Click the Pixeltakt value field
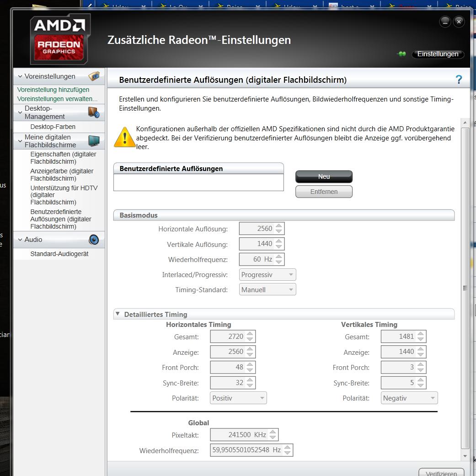 coord(239,435)
